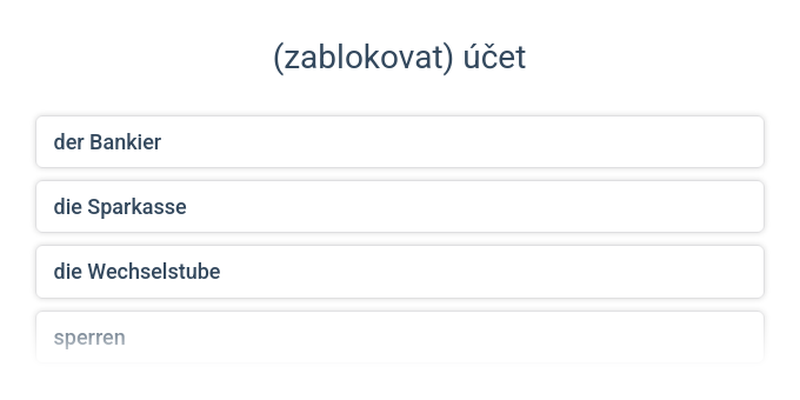
Task: Click the faded "sperren" answer
Action: tap(400, 337)
